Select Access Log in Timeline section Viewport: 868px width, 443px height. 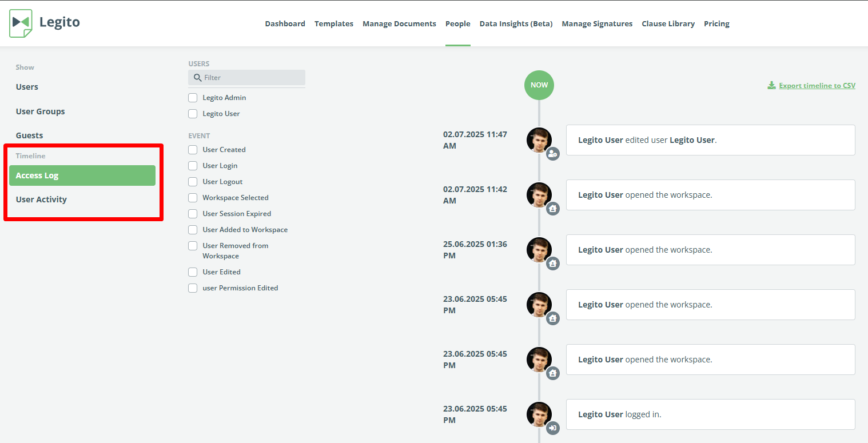click(82, 175)
